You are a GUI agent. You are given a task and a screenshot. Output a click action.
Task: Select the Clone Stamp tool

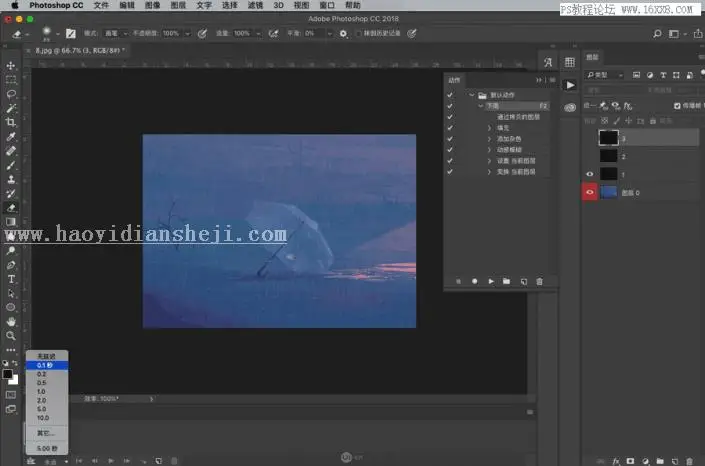[x=11, y=179]
